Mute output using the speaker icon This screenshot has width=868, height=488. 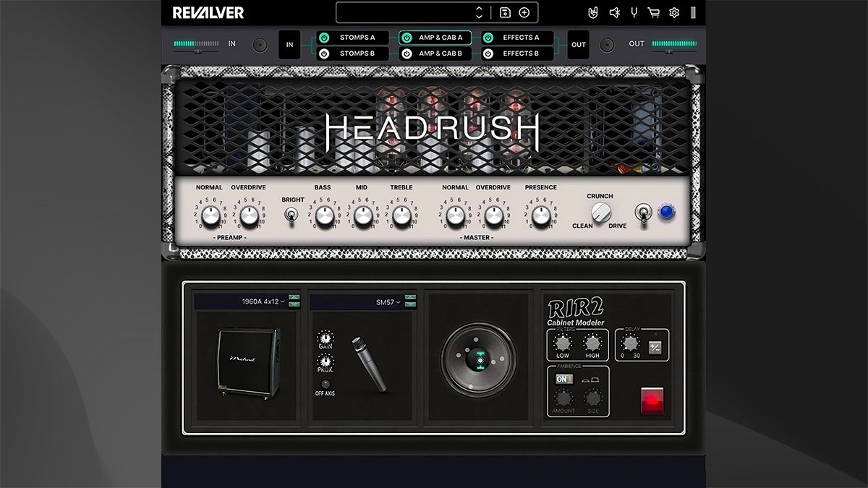[613, 12]
